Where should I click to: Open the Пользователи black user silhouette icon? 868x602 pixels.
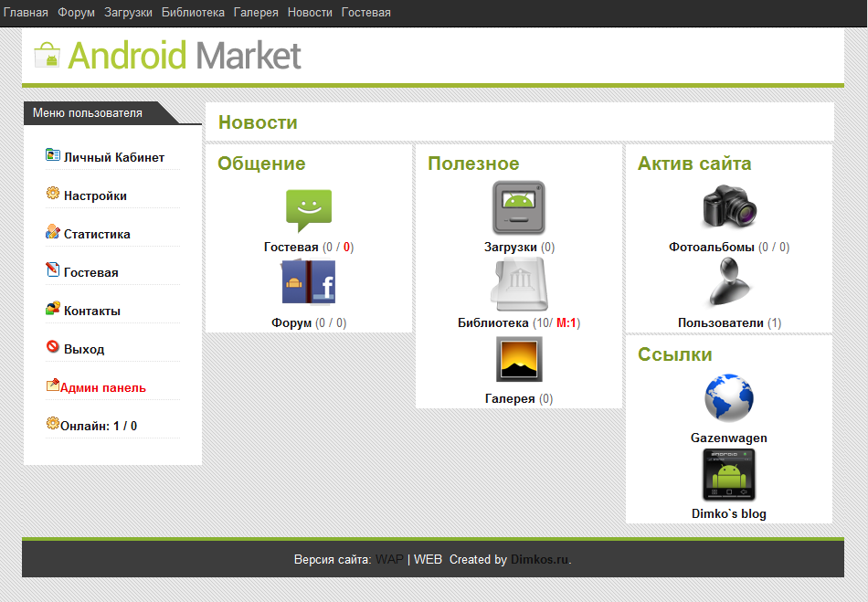[729, 282]
